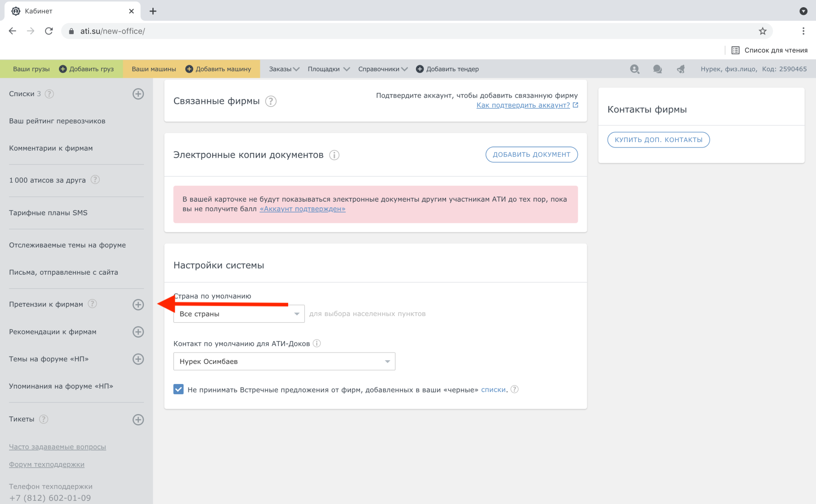Viewport: 816px width, 504px height.
Task: Open 1 000 атисов за друга item
Action: [x=47, y=180]
